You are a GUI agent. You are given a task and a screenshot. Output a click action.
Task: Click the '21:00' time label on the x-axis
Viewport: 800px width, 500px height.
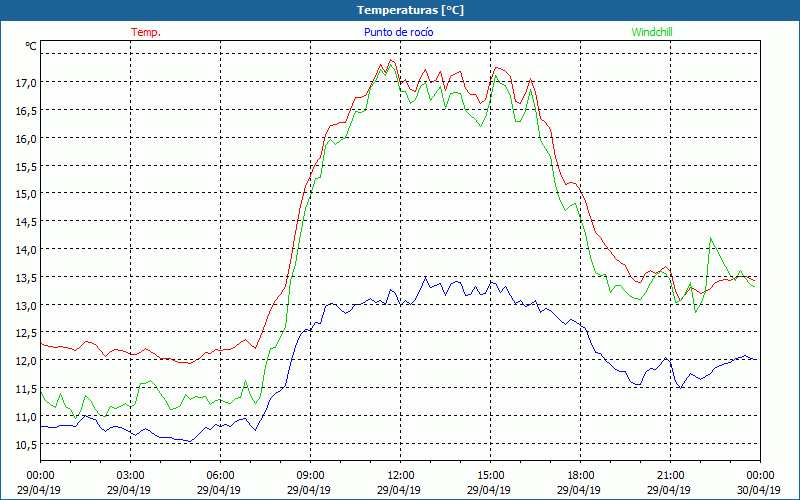670,476
